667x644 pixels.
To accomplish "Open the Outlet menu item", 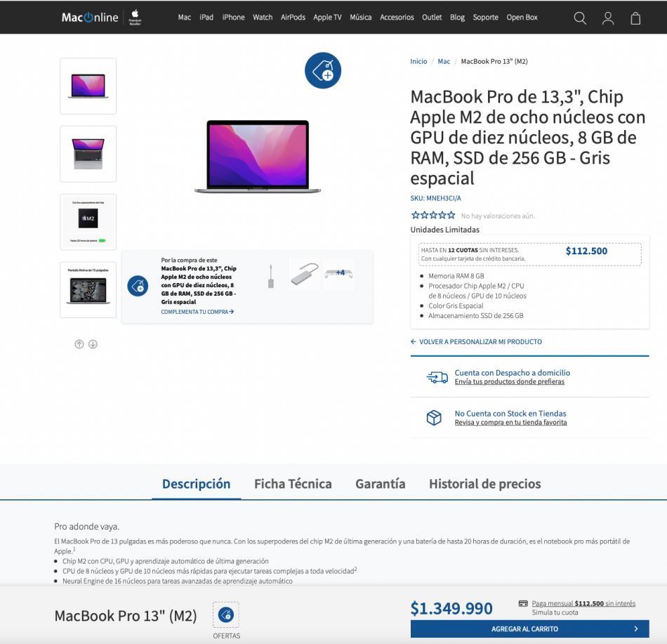I will (432, 18).
